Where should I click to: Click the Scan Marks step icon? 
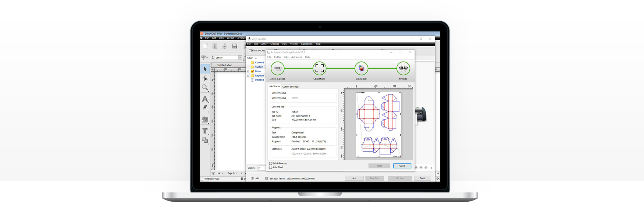click(x=319, y=68)
